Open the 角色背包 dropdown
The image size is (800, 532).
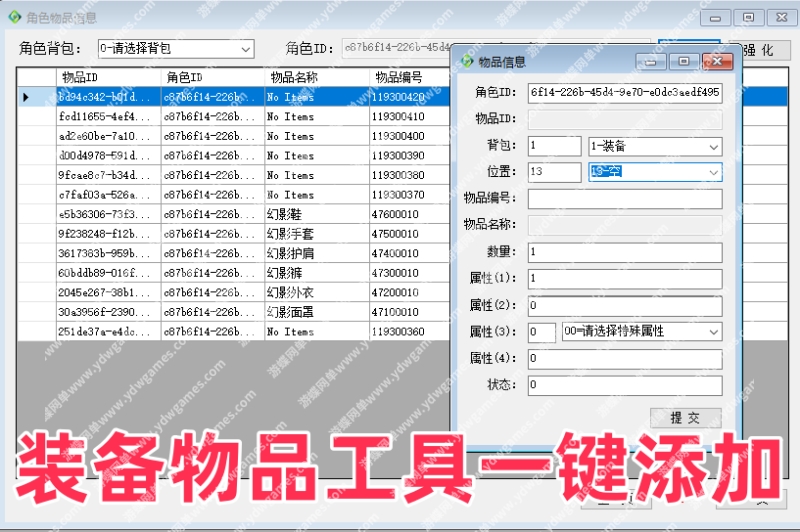click(176, 49)
